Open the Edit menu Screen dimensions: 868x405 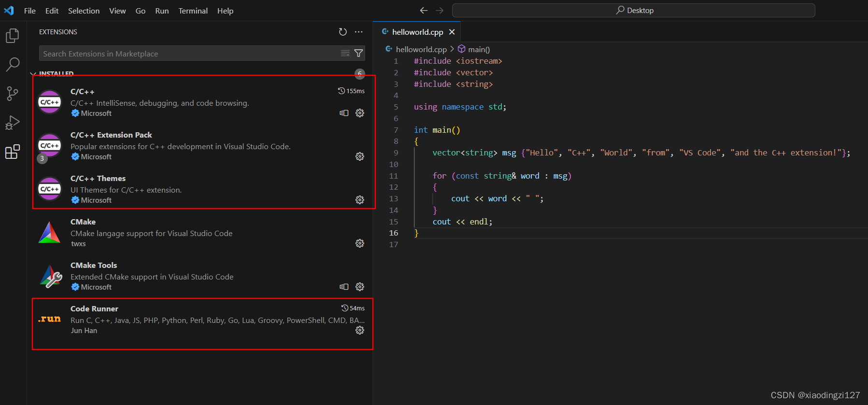coord(52,11)
